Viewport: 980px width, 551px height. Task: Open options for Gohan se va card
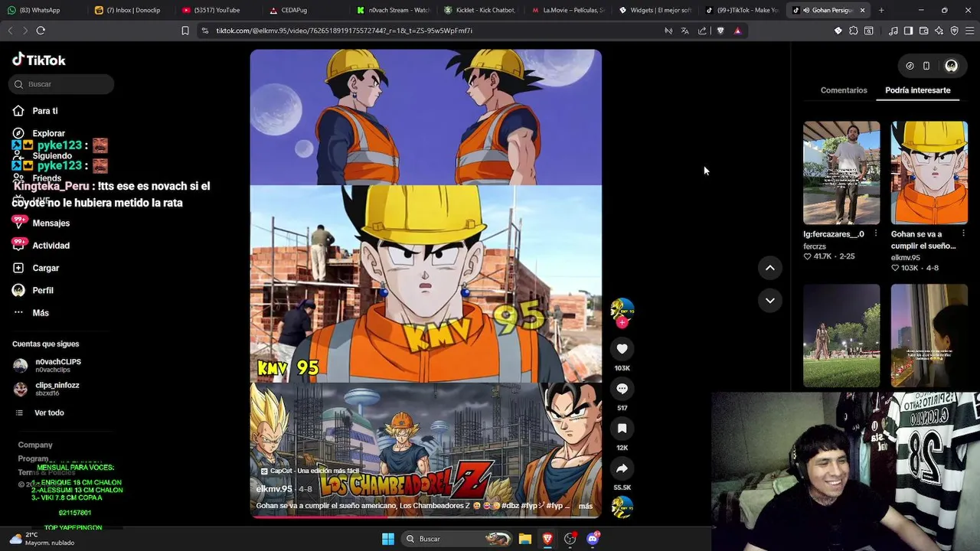[x=963, y=234]
